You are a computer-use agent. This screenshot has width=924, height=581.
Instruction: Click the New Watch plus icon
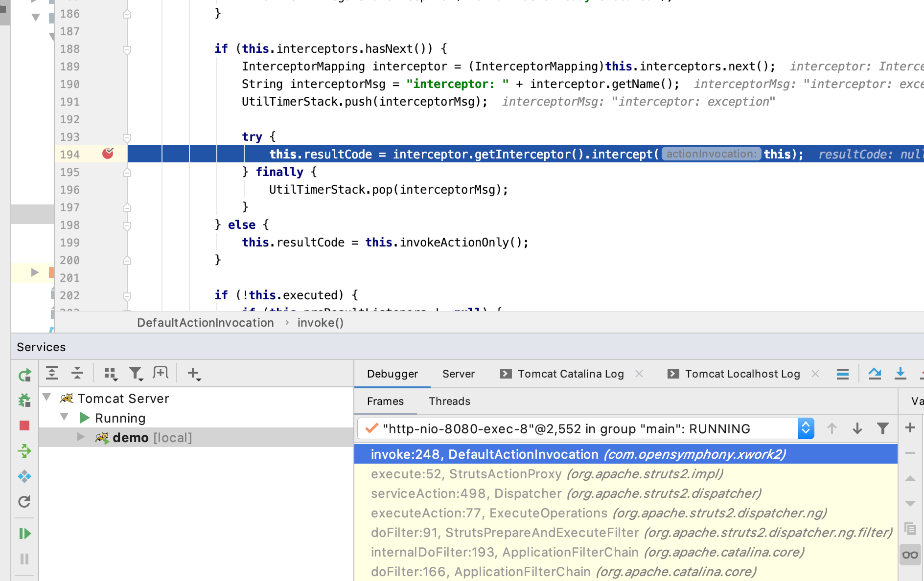[910, 428]
